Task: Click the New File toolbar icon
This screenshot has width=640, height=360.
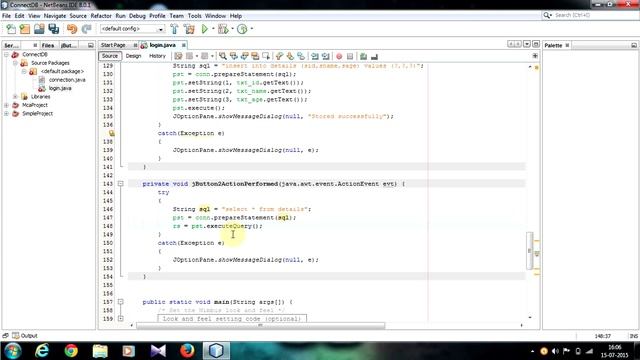Action: (x=11, y=29)
